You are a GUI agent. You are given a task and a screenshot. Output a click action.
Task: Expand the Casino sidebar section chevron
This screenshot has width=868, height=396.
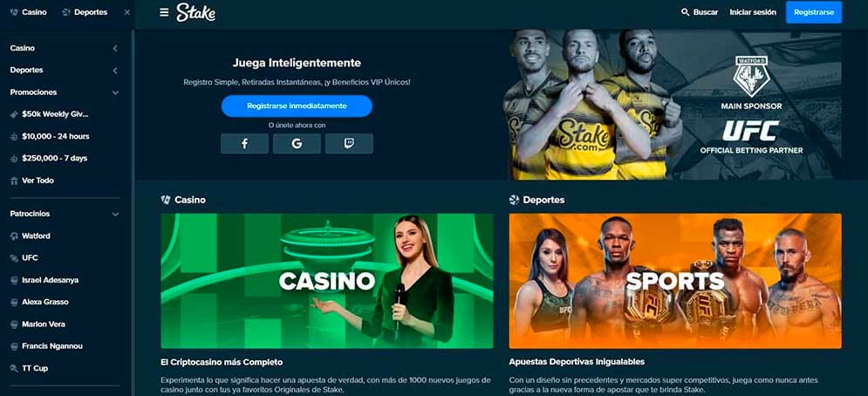pos(115,48)
